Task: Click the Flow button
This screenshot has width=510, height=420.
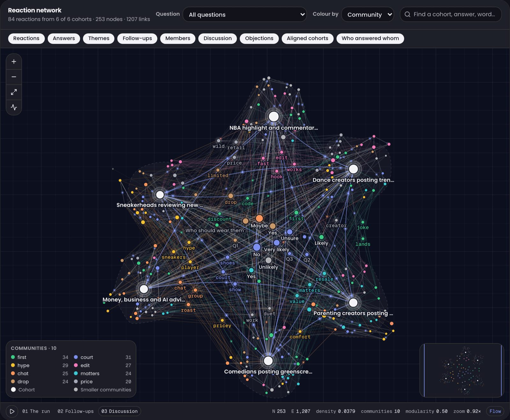Action: click(495, 411)
